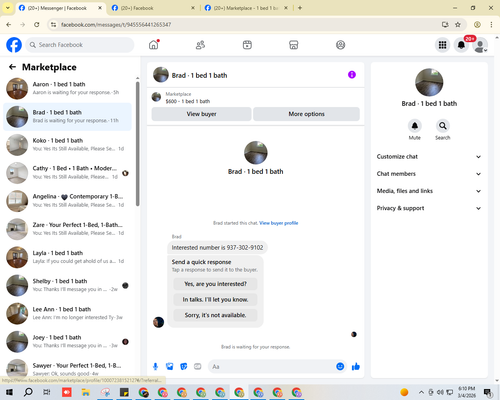Open Chrome three-dot menu
This screenshot has width=500, height=400.
491,24
